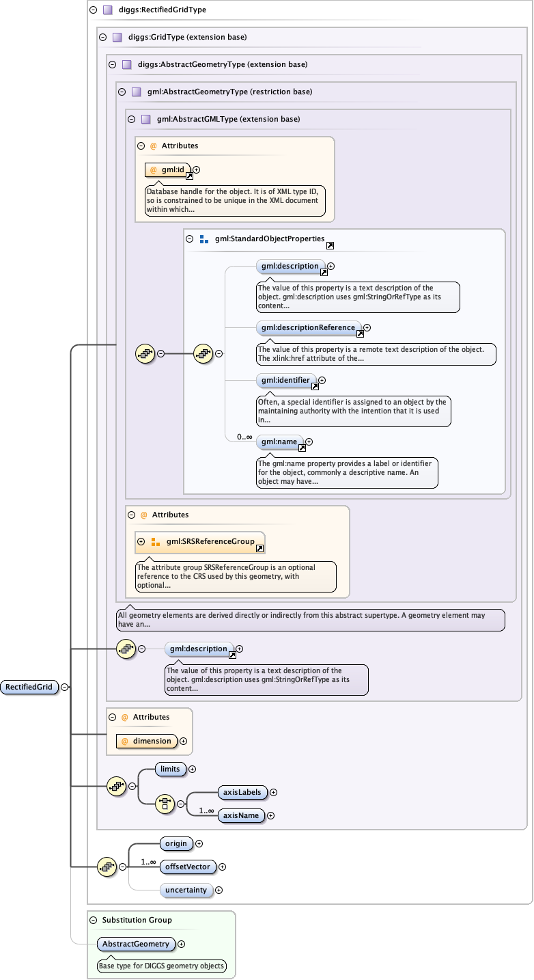
Task: Select the limits element
Action: pyautogui.click(x=170, y=769)
